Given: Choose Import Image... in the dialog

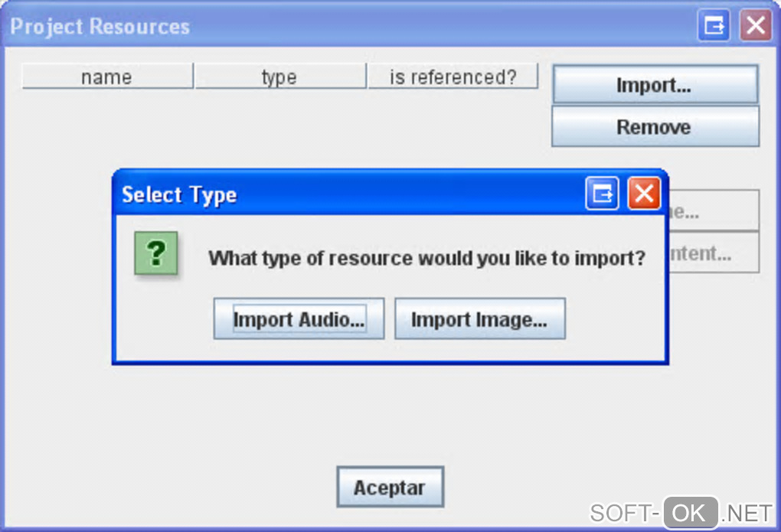Looking at the screenshot, I should click(x=479, y=319).
